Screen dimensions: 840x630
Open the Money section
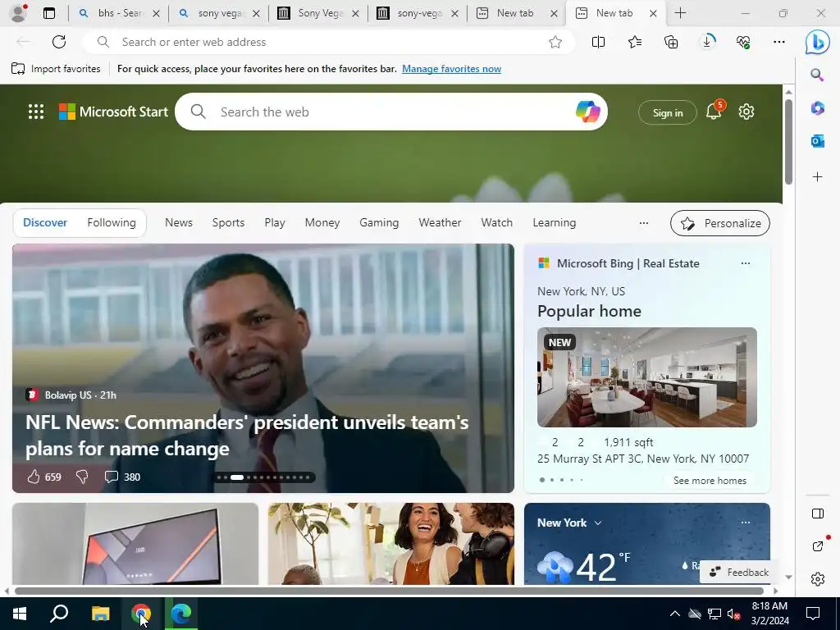322,223
